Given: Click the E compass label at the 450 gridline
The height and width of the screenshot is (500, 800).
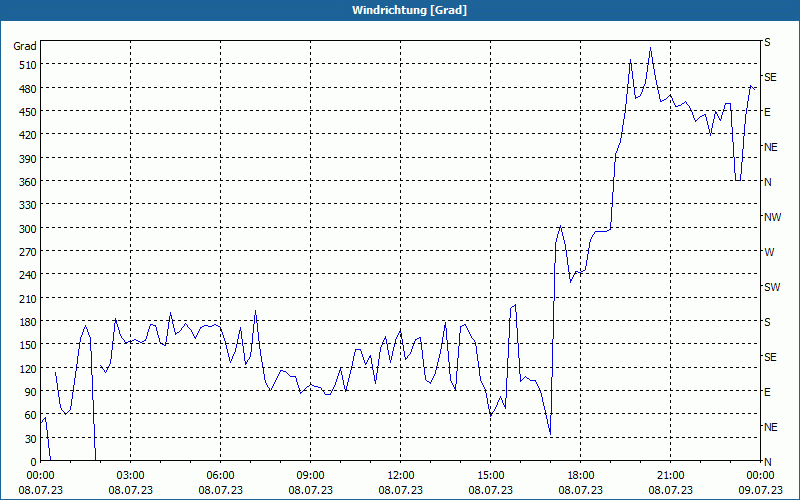Looking at the screenshot, I should point(767,112).
